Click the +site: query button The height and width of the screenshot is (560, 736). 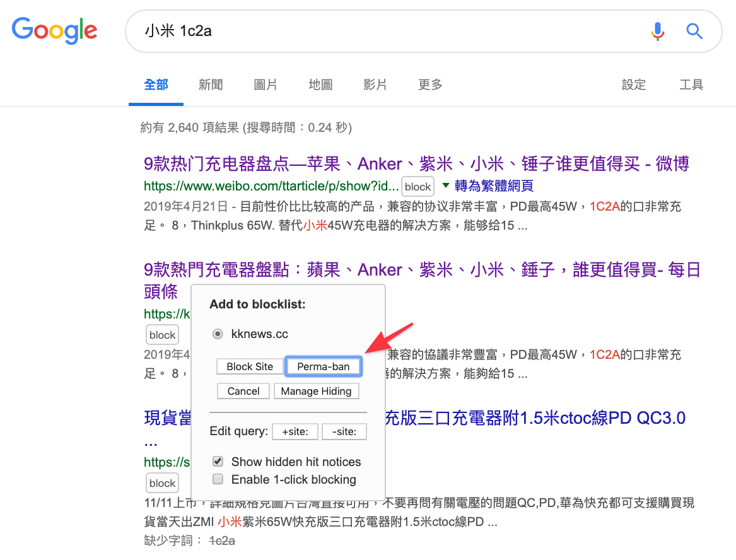(295, 432)
